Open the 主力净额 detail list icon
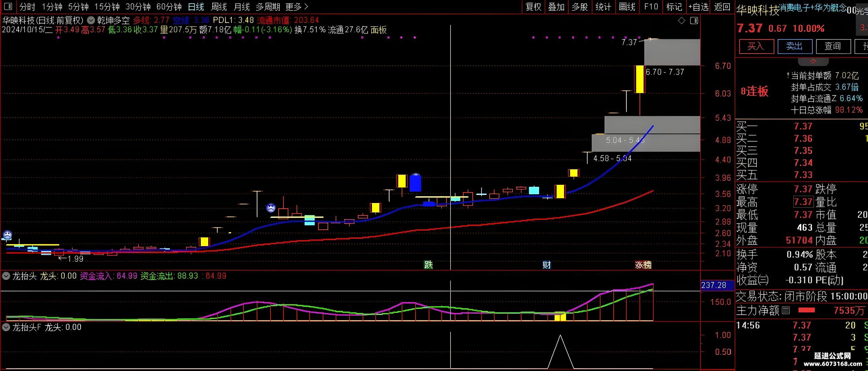Viewport: 868px width, 371px height. point(785,310)
